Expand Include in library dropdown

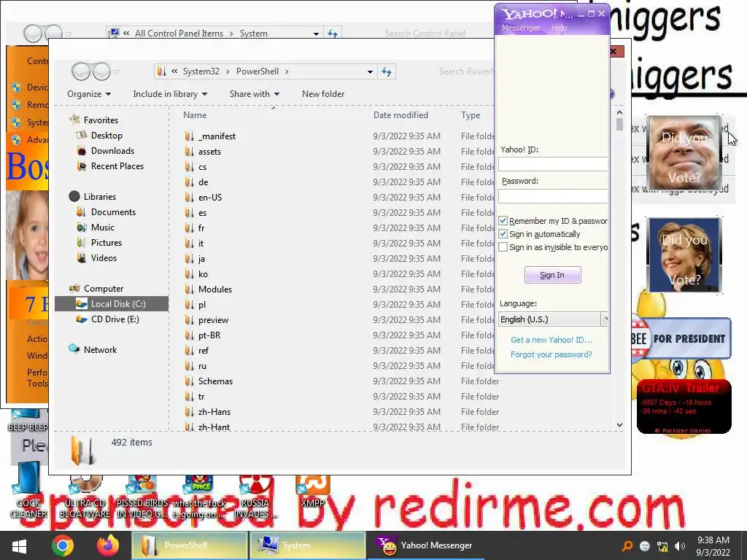(169, 94)
